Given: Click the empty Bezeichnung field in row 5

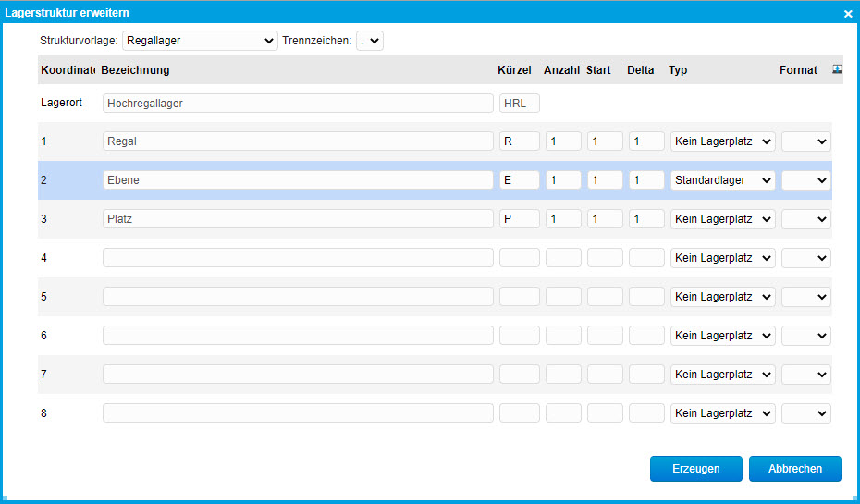Looking at the screenshot, I should pos(298,297).
